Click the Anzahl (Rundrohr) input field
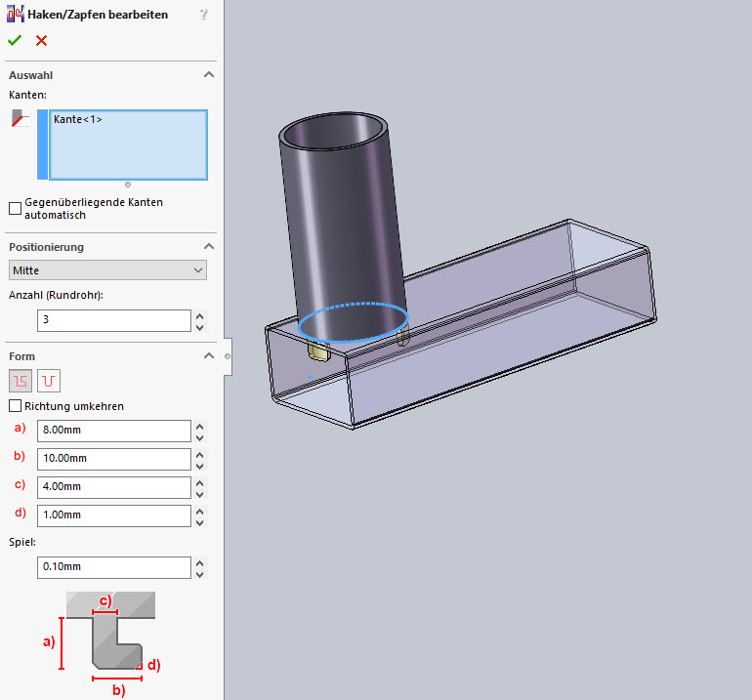752x700 pixels. [x=113, y=320]
